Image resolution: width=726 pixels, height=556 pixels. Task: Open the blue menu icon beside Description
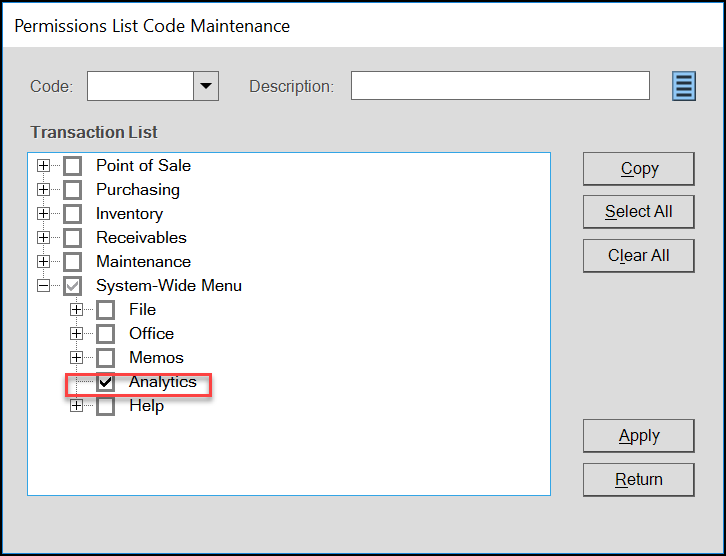[684, 86]
